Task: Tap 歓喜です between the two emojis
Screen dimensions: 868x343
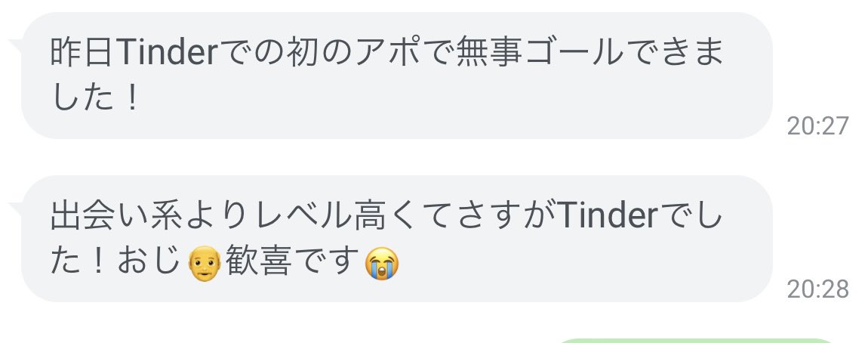Action: coord(293,262)
